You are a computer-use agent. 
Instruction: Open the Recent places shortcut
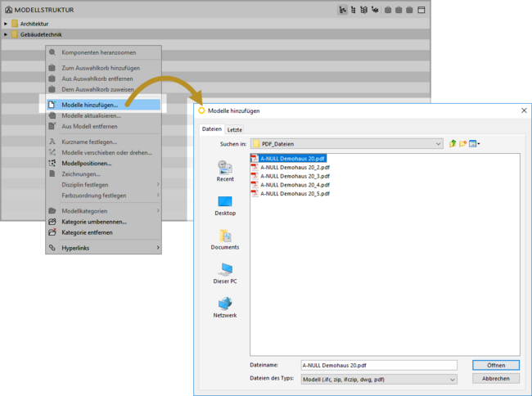(x=225, y=171)
